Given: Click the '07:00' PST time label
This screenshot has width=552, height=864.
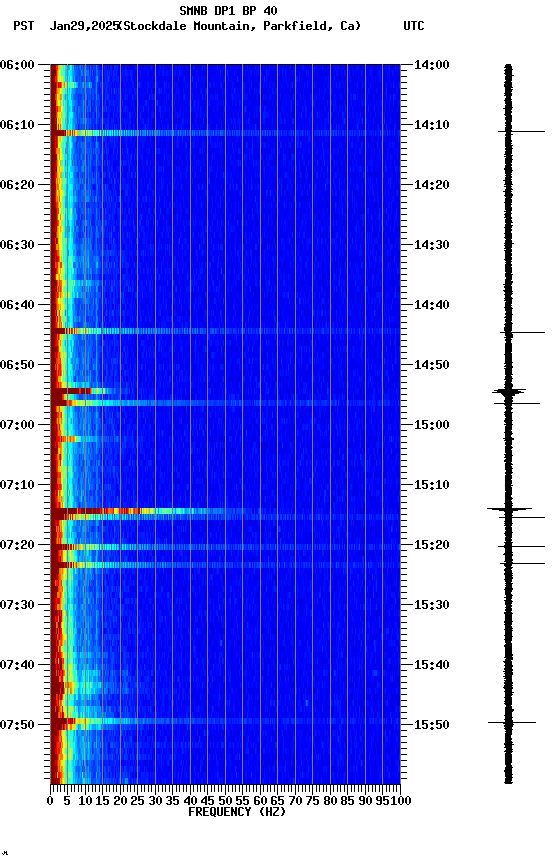Looking at the screenshot, I should coord(17,425).
